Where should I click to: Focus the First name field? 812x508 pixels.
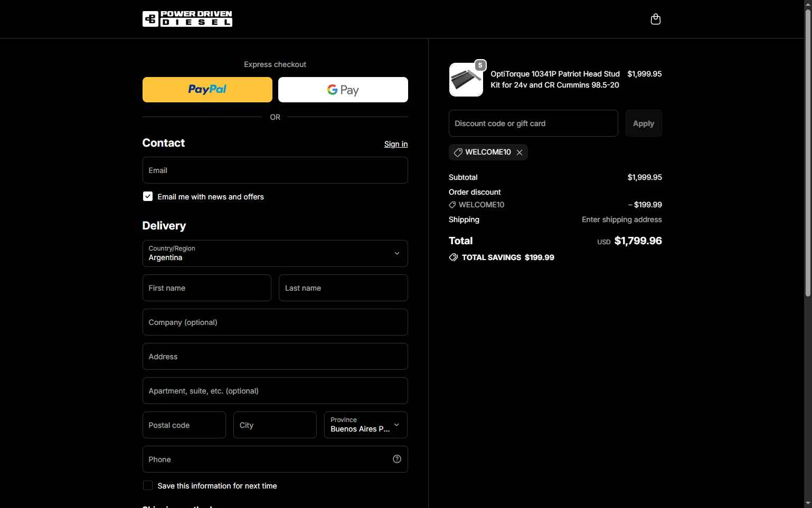(x=207, y=288)
